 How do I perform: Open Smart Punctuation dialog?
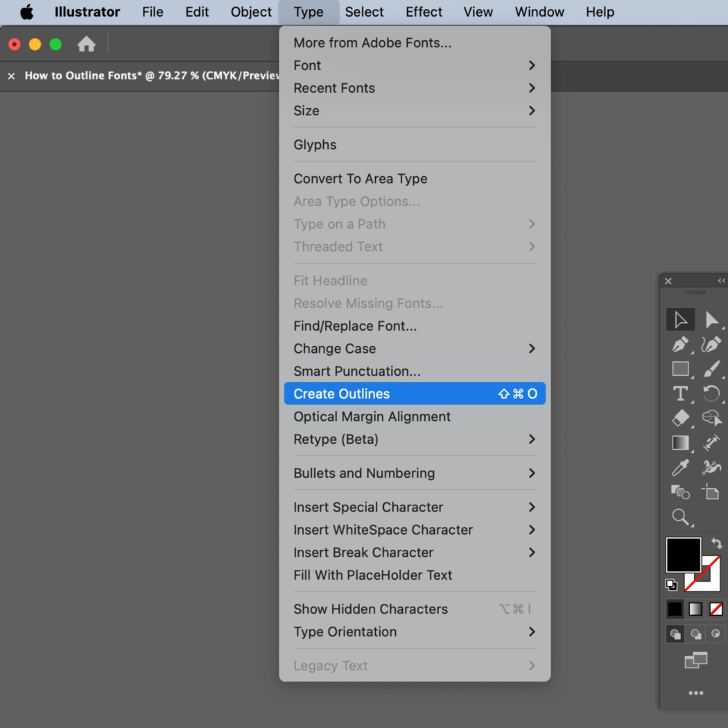click(x=415, y=372)
